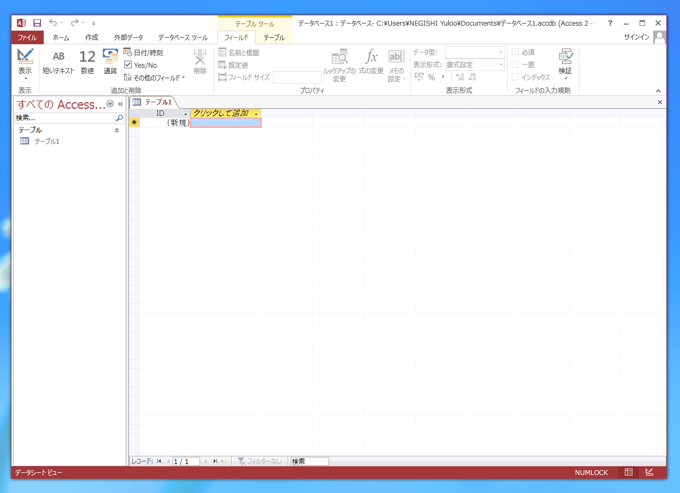
Task: Select the フィールド ribbon tab
Action: (236, 38)
